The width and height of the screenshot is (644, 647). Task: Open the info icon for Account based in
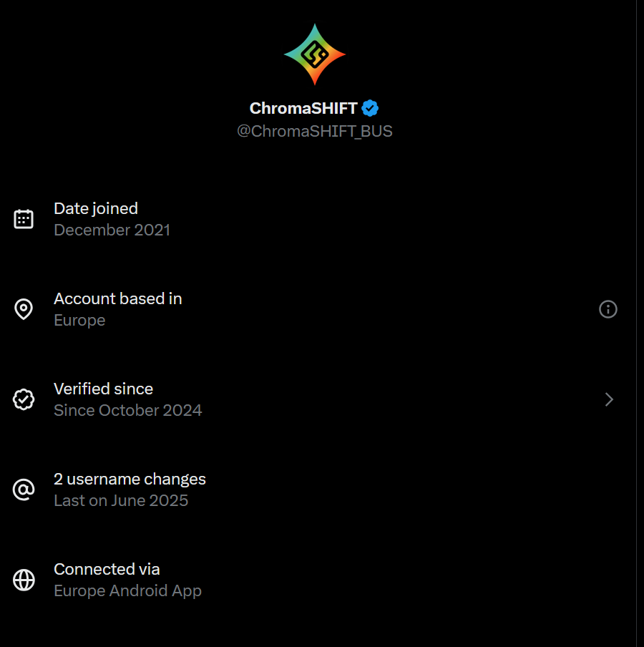[x=608, y=309]
